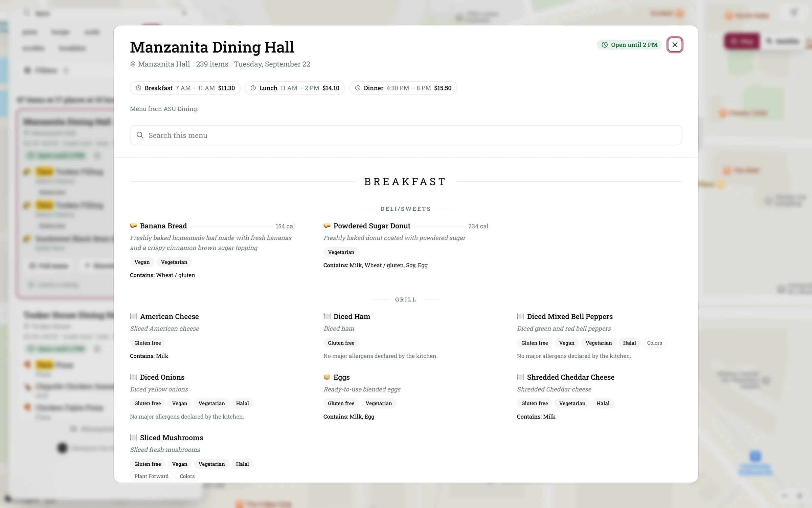Click the Vegetarian tag under Banana Bread
This screenshot has height=508, width=812.
(x=174, y=262)
